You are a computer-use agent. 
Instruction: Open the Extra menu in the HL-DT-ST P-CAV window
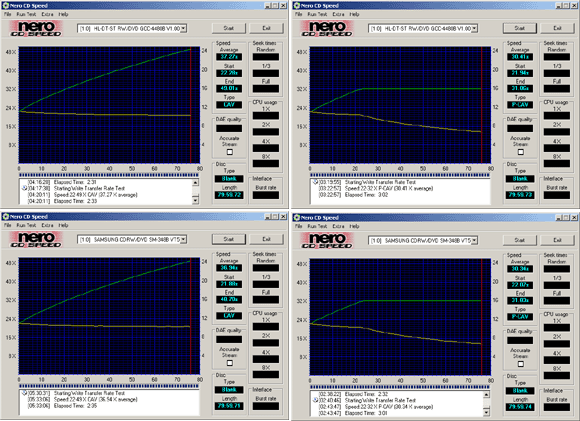coord(338,14)
